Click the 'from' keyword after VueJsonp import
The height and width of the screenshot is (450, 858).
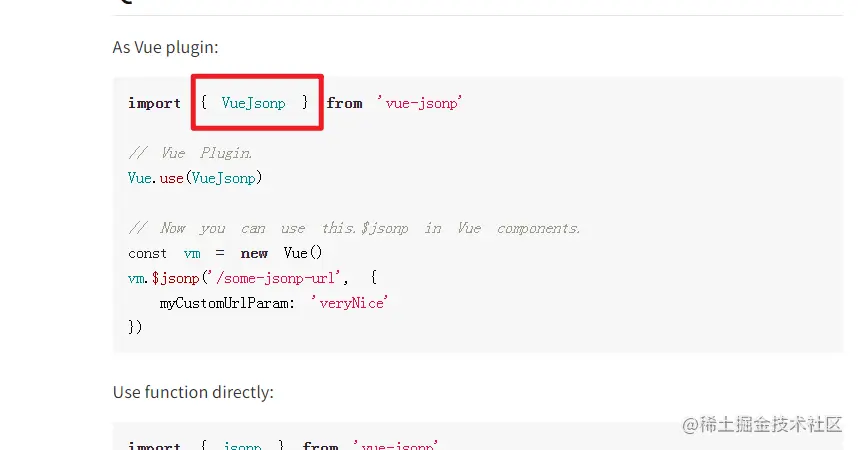click(x=344, y=103)
